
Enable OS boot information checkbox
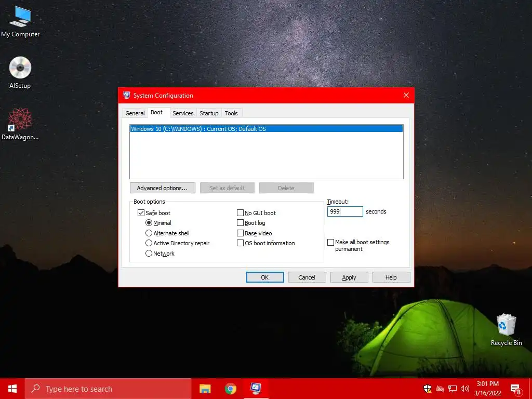[240, 243]
